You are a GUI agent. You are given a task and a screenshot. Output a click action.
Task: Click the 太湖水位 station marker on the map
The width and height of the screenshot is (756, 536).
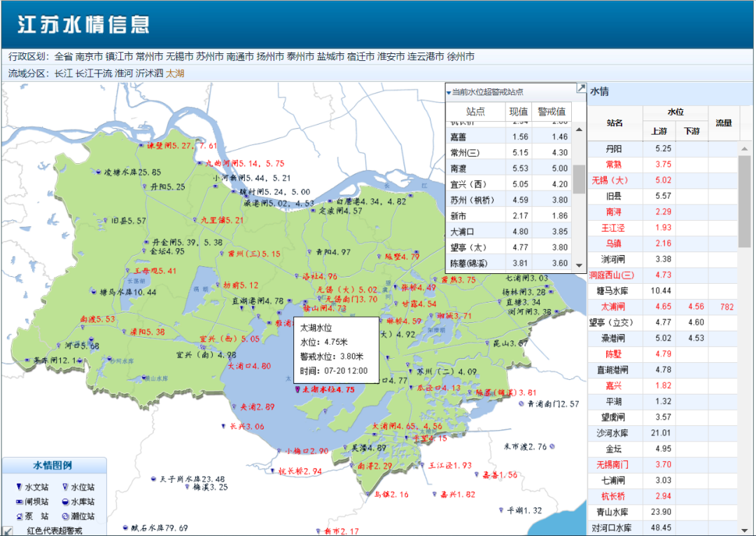point(297,390)
